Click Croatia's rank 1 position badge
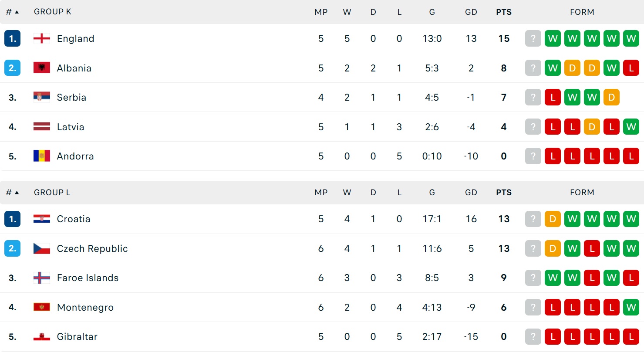644x356 pixels. point(13,219)
